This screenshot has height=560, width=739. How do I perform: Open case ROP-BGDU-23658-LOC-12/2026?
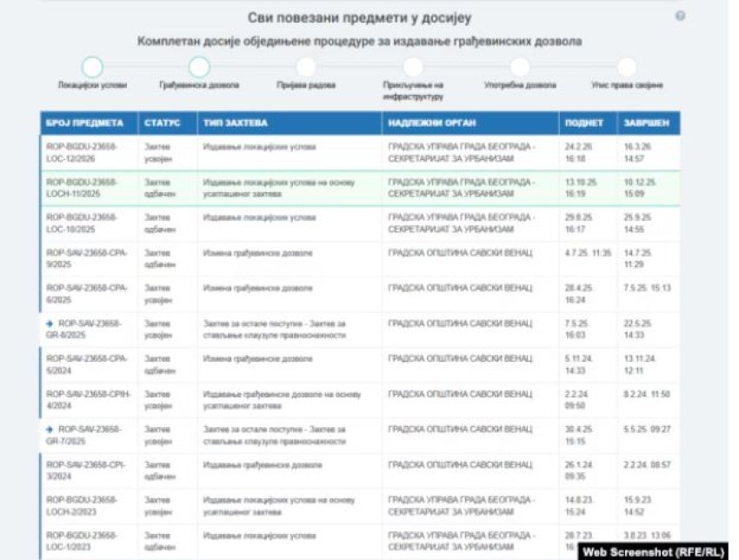(x=82, y=152)
